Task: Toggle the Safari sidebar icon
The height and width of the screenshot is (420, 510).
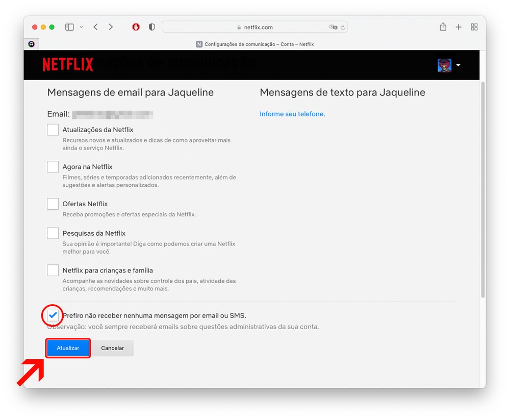Action: pyautogui.click(x=69, y=27)
